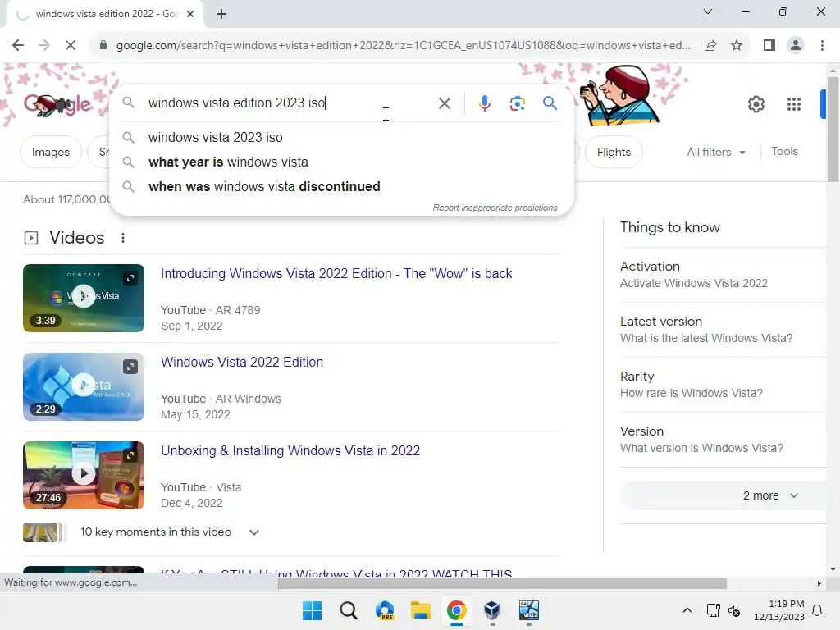Screen dimensions: 840x630
Task: Open the Vista app in taskbar
Action: coord(529,610)
